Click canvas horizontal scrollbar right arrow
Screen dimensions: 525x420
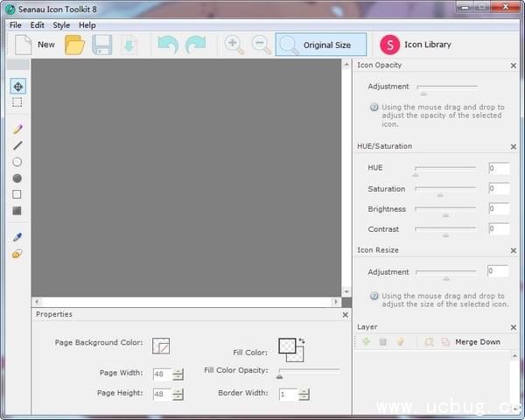[336, 302]
